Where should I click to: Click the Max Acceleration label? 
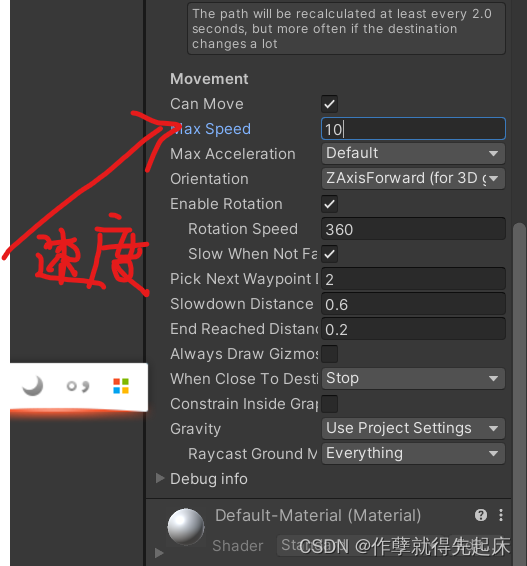click(x=233, y=154)
